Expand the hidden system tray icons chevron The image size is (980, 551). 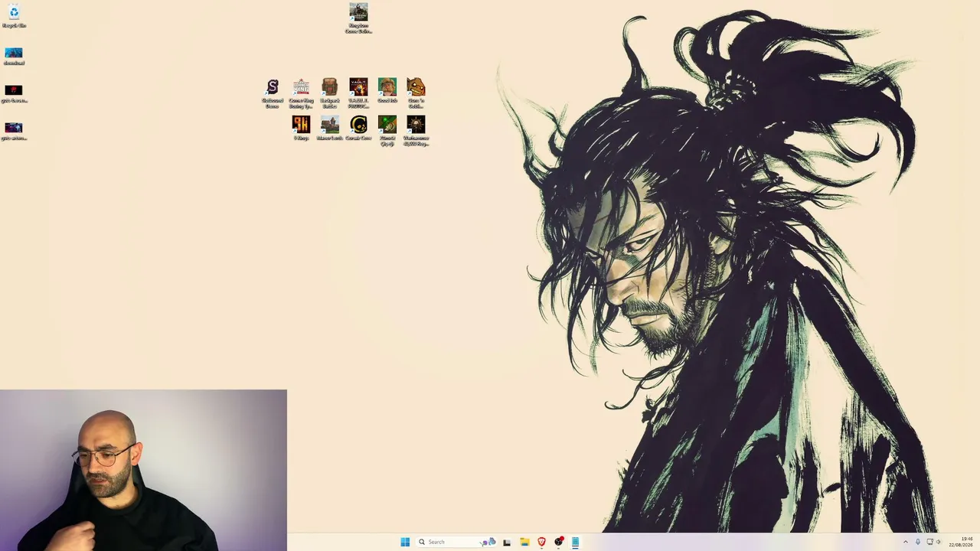905,542
